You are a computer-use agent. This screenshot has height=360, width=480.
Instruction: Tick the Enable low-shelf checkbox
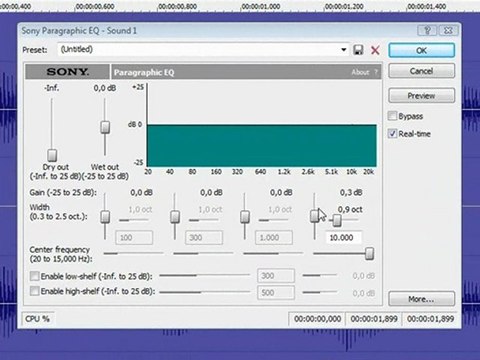pyautogui.click(x=34, y=276)
